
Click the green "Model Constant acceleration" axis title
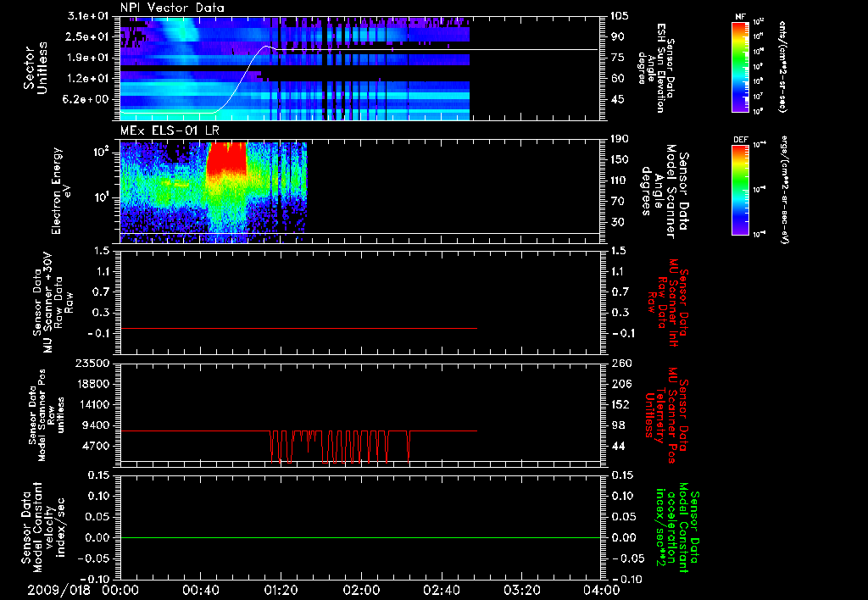pos(677,529)
